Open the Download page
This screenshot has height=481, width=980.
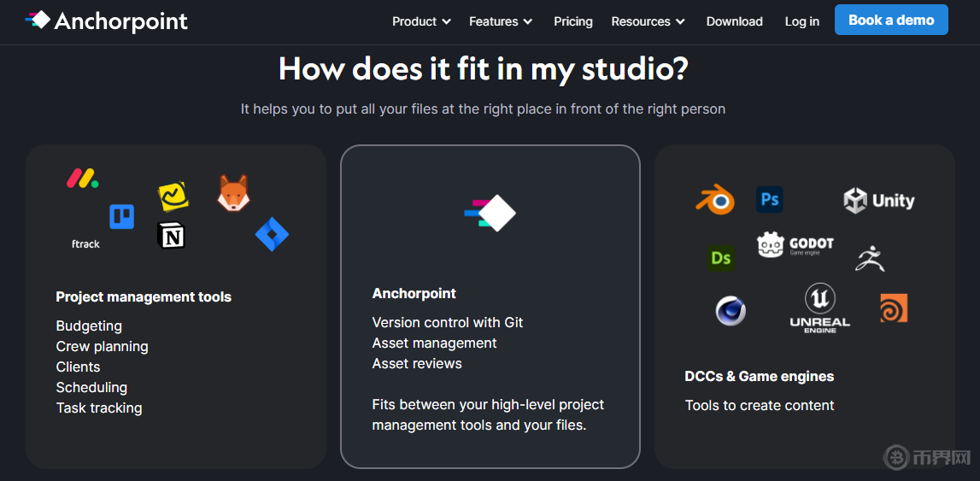click(734, 21)
